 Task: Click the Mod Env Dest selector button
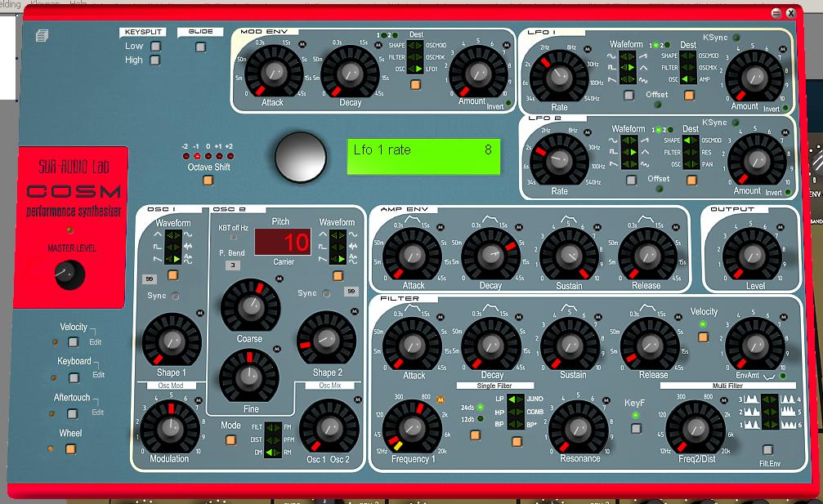[x=416, y=84]
